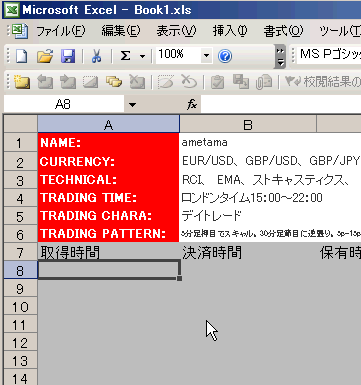Open the 表示(V) menu
The width and height of the screenshot is (361, 385).
(x=176, y=31)
